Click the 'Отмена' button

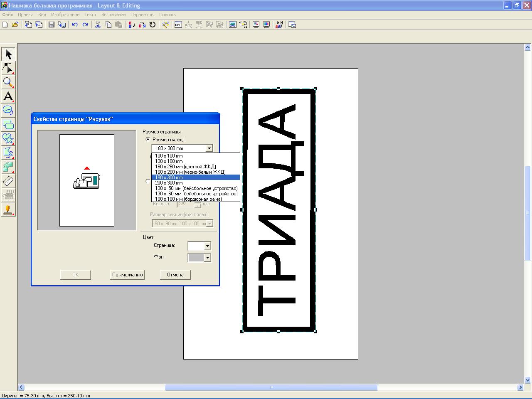(175, 275)
